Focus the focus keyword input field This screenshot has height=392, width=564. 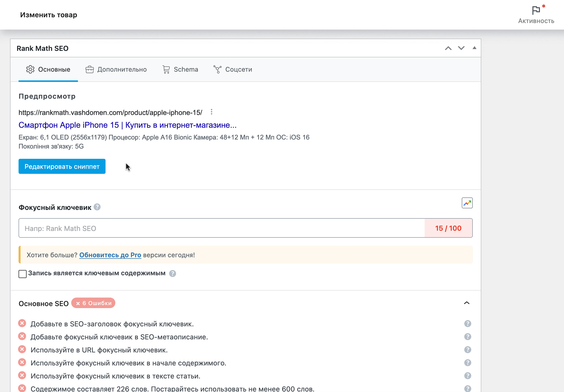pyautogui.click(x=222, y=228)
